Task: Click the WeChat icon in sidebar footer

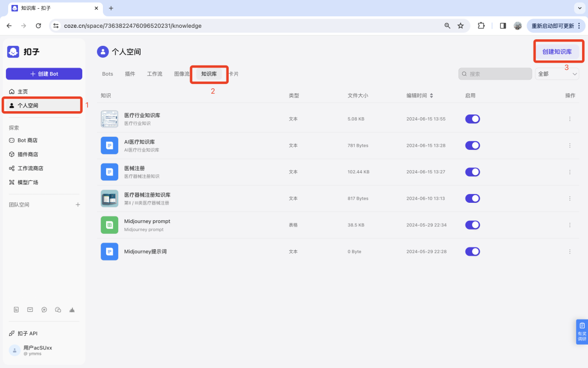Action: (x=58, y=310)
